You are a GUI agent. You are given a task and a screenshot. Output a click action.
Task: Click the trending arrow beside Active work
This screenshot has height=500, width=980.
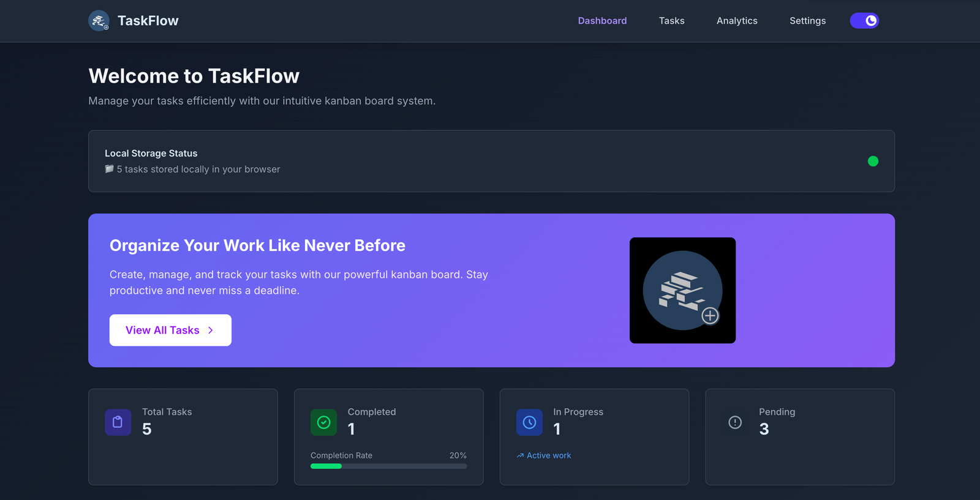[520, 456]
